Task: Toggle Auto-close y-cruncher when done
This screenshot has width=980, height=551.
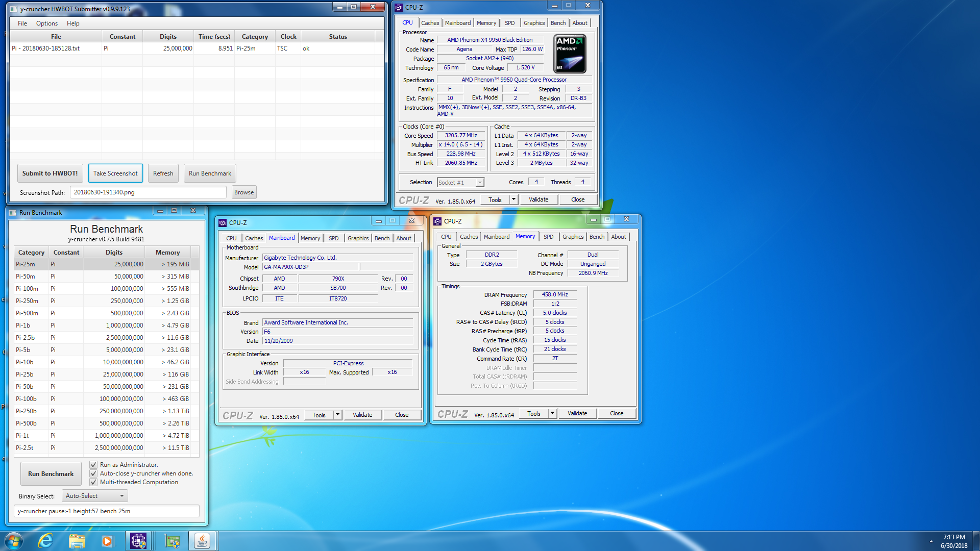Action: (x=93, y=473)
